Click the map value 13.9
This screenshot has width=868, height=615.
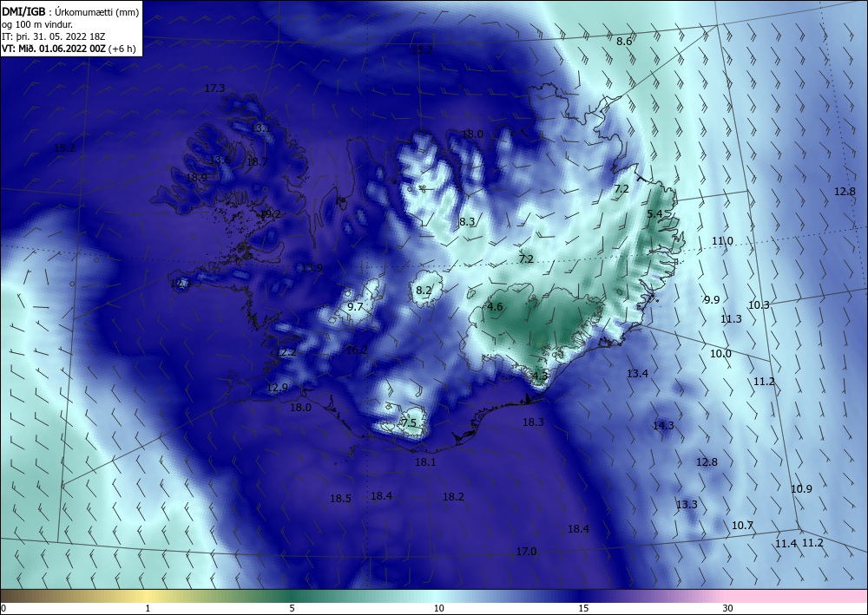[312, 268]
